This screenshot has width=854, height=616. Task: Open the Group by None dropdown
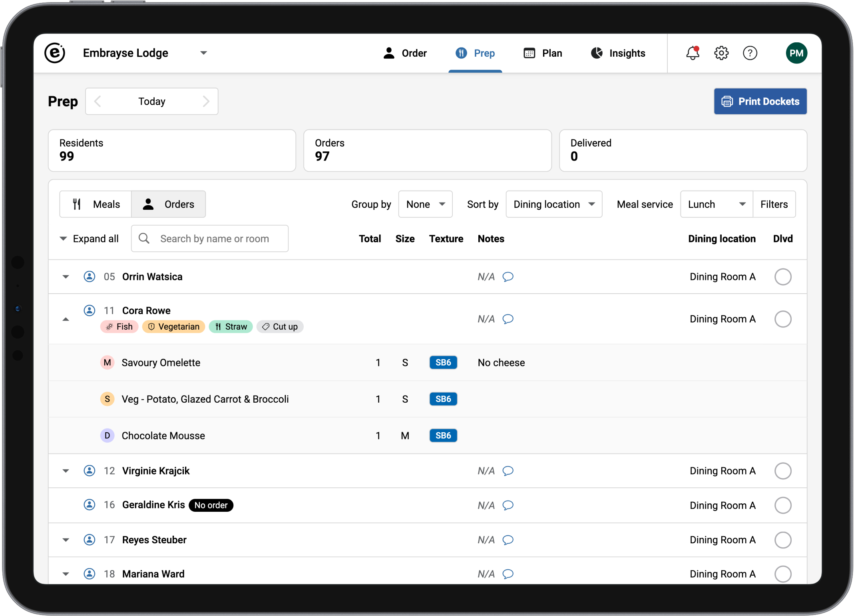coord(425,205)
